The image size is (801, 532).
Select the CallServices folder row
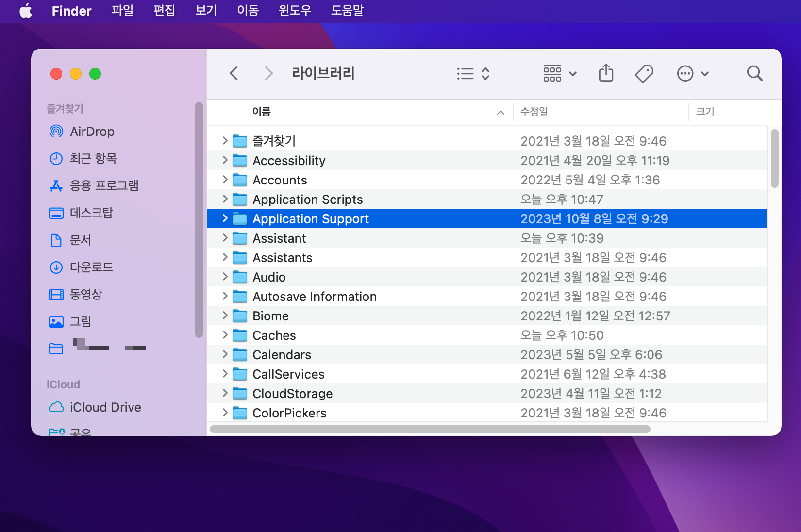[x=487, y=374]
